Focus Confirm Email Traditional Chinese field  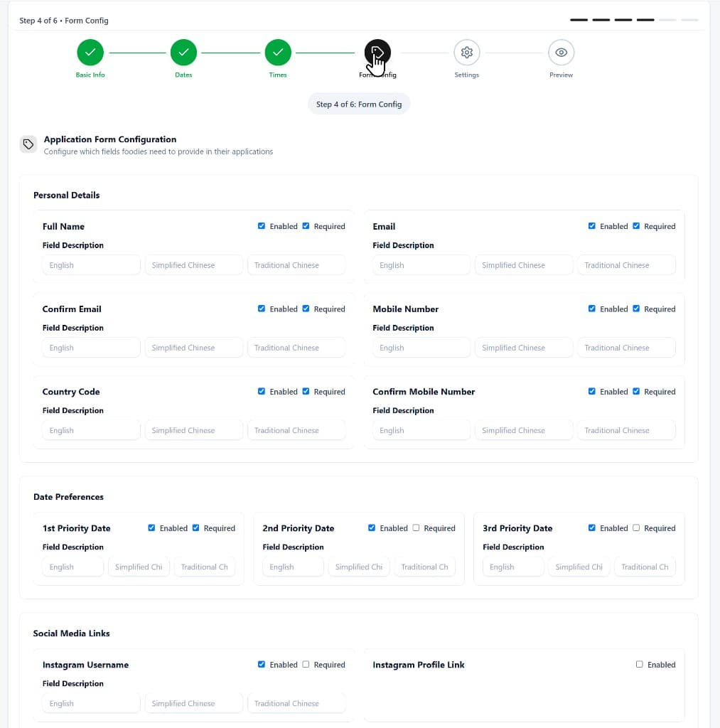pyautogui.click(x=296, y=348)
